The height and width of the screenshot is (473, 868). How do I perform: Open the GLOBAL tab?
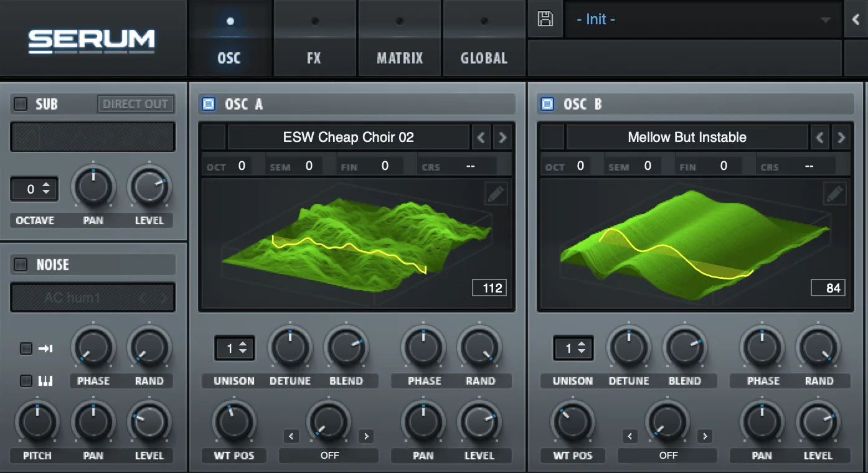(x=484, y=37)
